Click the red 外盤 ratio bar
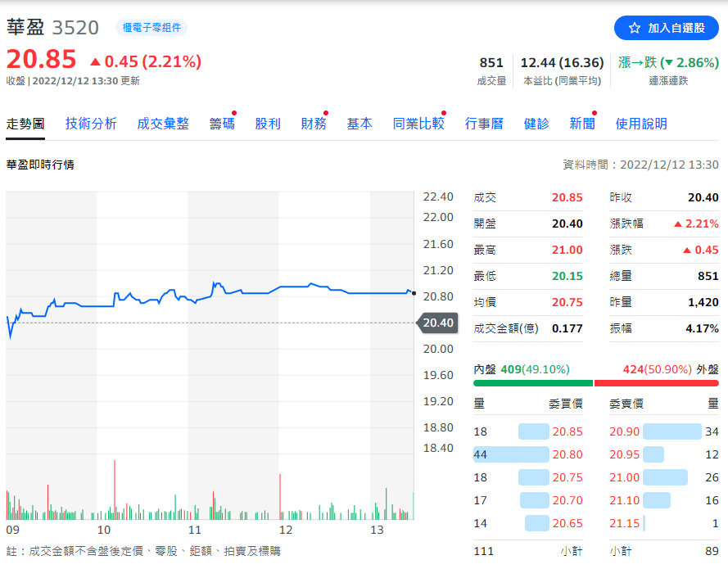 pos(656,383)
